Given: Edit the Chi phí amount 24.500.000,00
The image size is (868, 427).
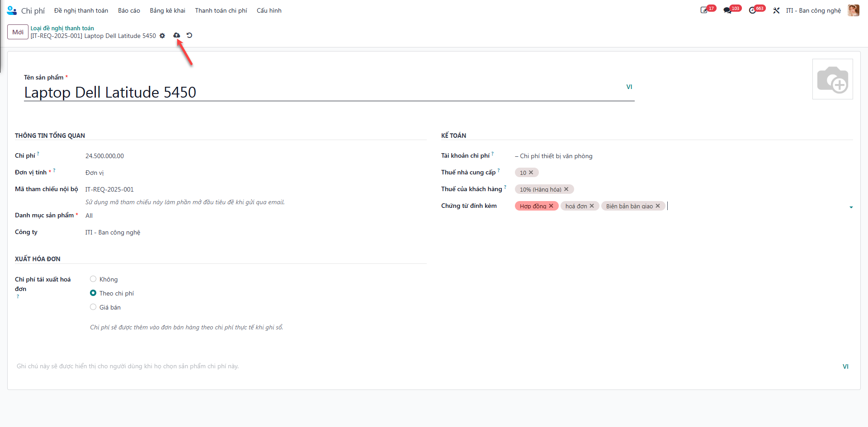Looking at the screenshot, I should pyautogui.click(x=255, y=156).
